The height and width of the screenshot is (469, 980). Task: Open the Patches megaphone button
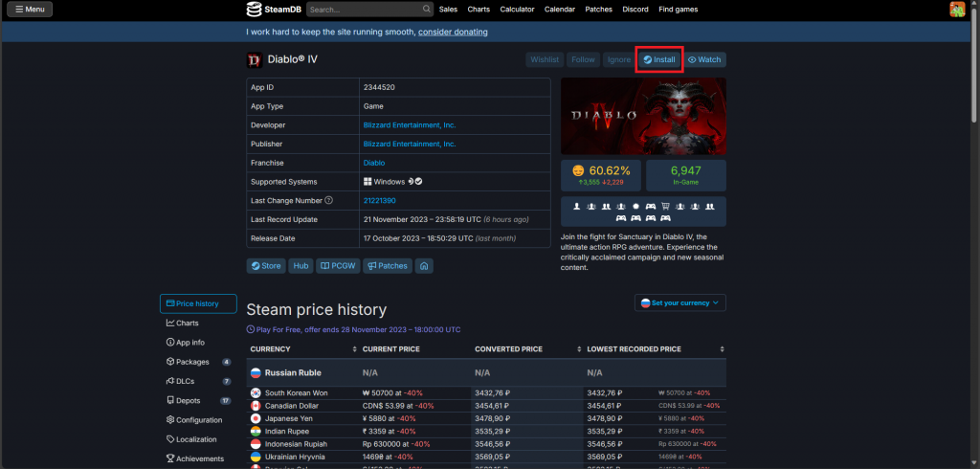[x=389, y=266]
